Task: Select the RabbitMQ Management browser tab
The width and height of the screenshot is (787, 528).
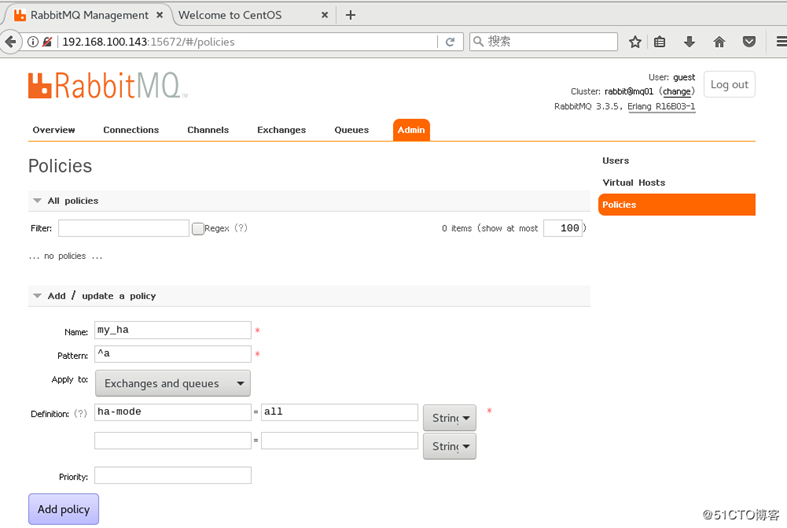Action: click(x=89, y=15)
